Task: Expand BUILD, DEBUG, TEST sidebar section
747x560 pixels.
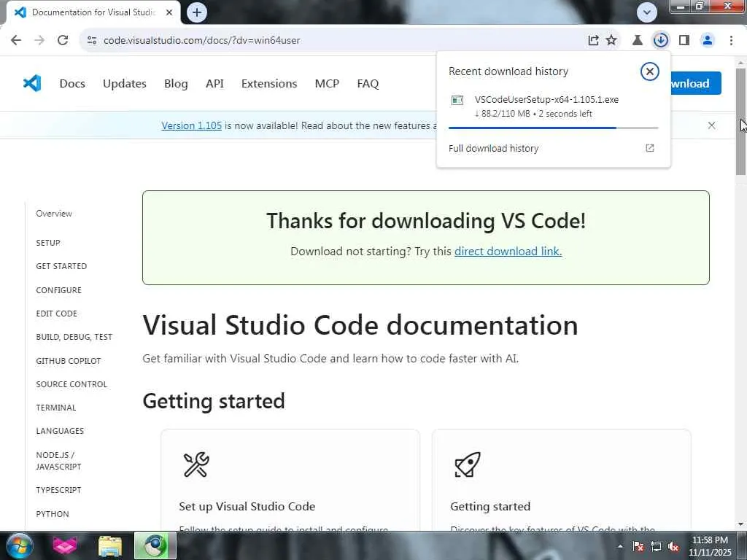Action: [74, 337]
